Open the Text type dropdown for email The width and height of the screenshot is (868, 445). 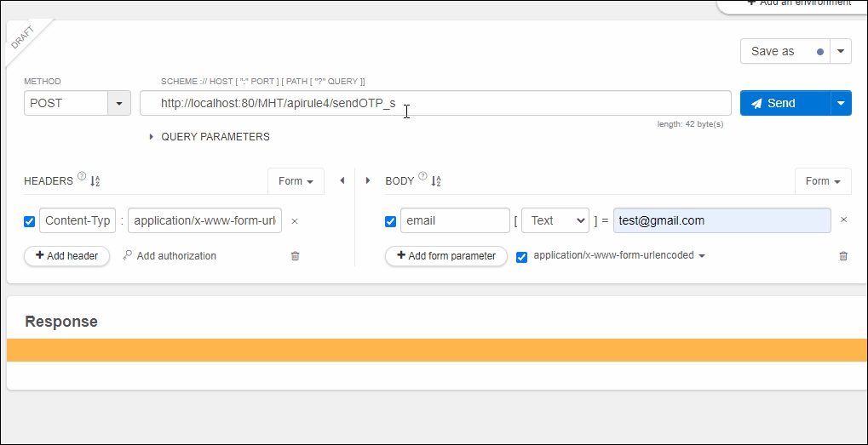(x=555, y=220)
